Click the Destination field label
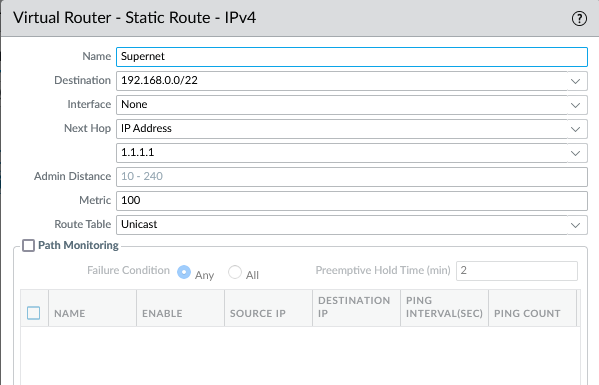This screenshot has height=385, width=599. 83,80
